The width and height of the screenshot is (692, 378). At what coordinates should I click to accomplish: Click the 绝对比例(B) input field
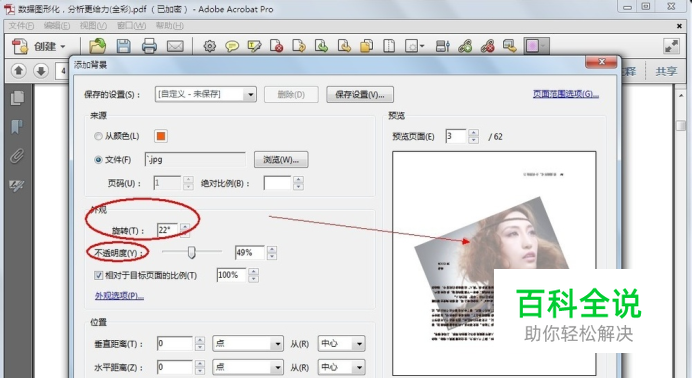point(278,183)
